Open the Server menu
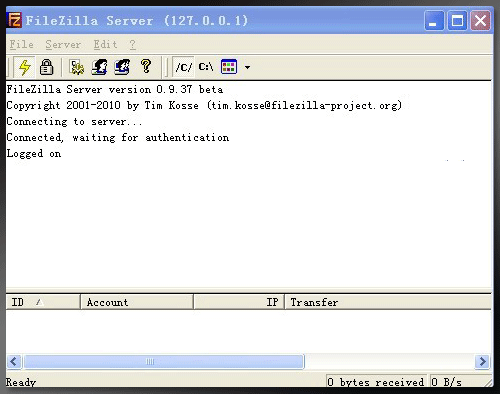The width and height of the screenshot is (500, 394). tap(63, 44)
